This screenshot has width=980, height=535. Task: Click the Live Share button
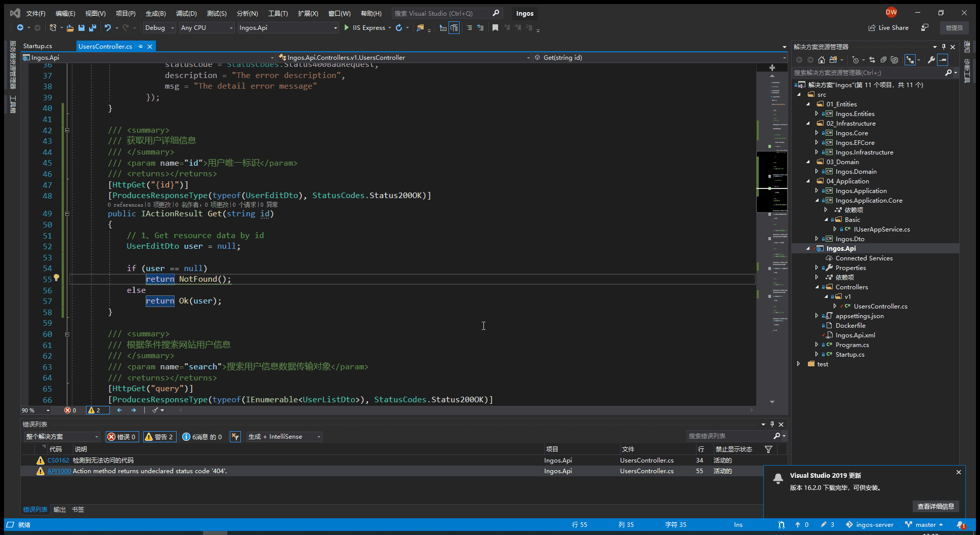coord(888,27)
